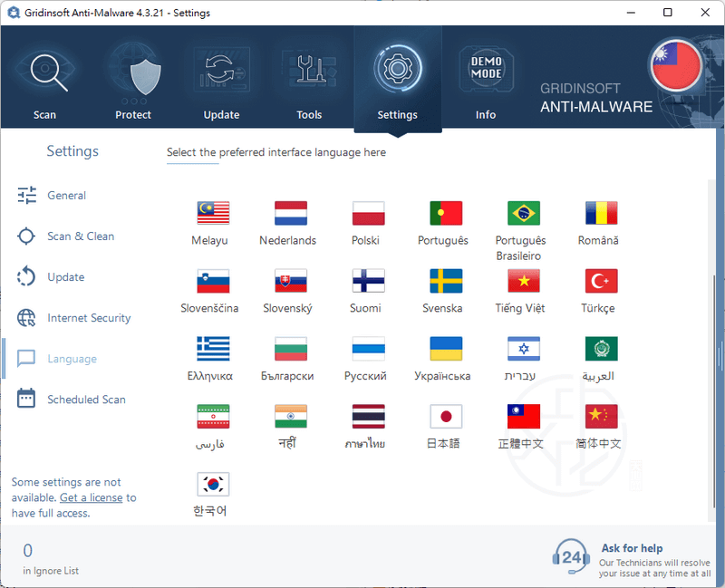Click the Get a license link

[x=92, y=498]
